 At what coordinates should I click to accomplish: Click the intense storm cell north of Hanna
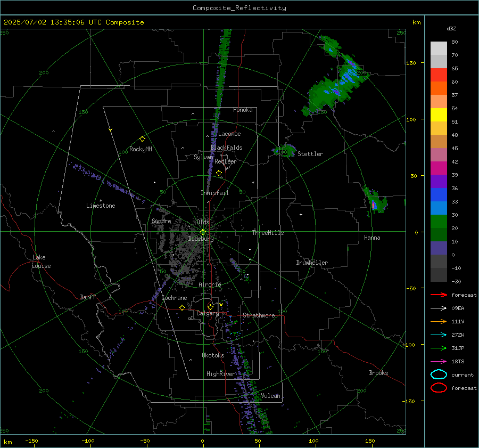(x=375, y=201)
